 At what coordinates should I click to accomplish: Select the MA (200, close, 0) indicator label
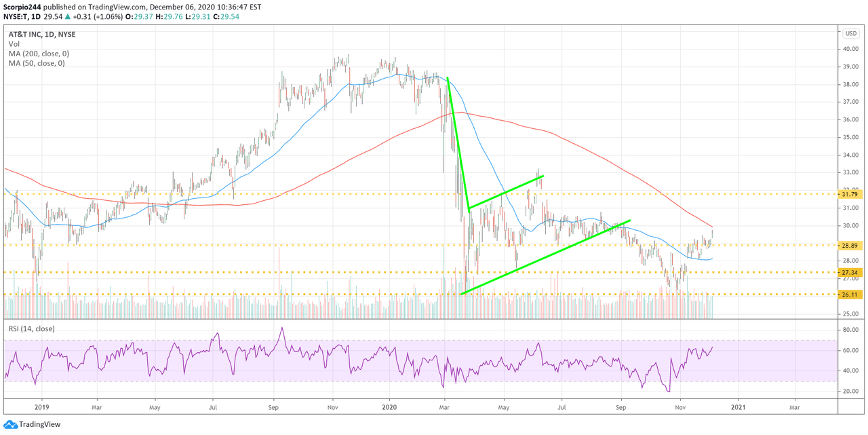39,54
